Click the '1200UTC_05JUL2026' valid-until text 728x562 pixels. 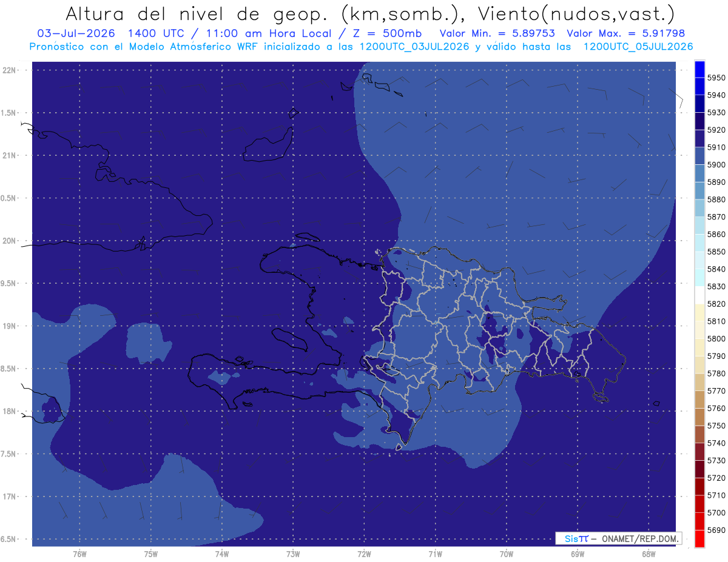638,47
